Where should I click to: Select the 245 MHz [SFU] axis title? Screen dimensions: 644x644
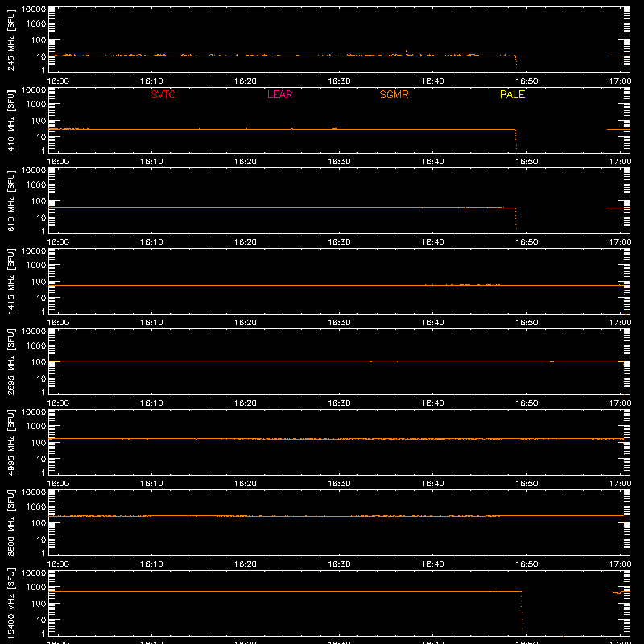point(10,40)
